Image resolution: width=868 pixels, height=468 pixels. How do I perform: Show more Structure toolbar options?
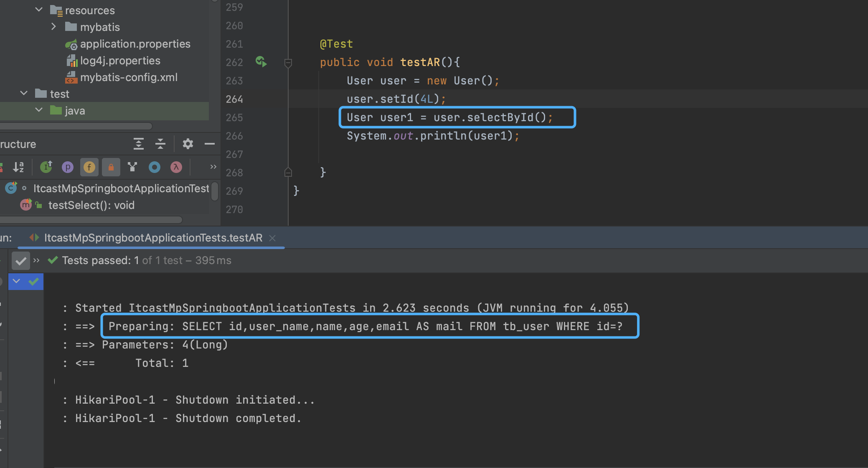pos(213,167)
